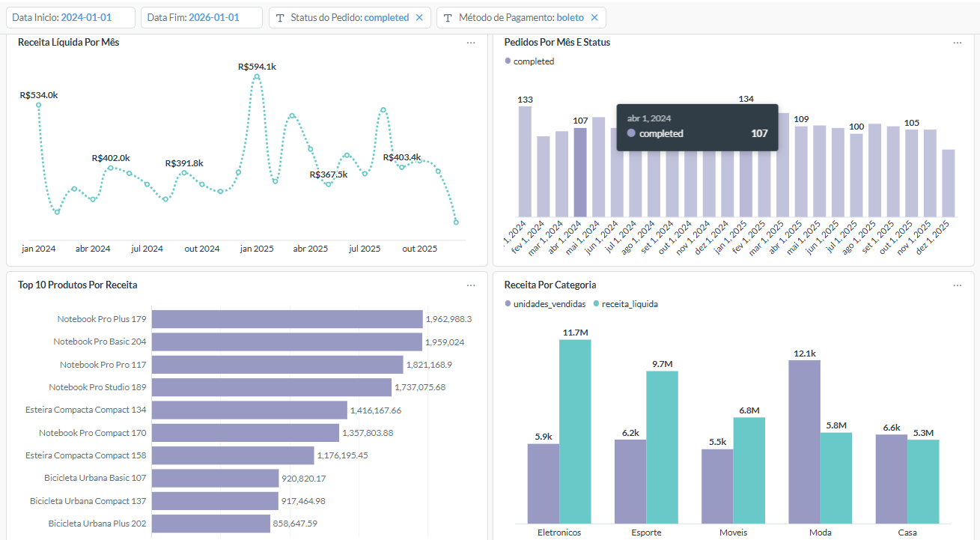
Task: Click the Bicicleta Urbana Plus 202 bar
Action: tap(211, 524)
